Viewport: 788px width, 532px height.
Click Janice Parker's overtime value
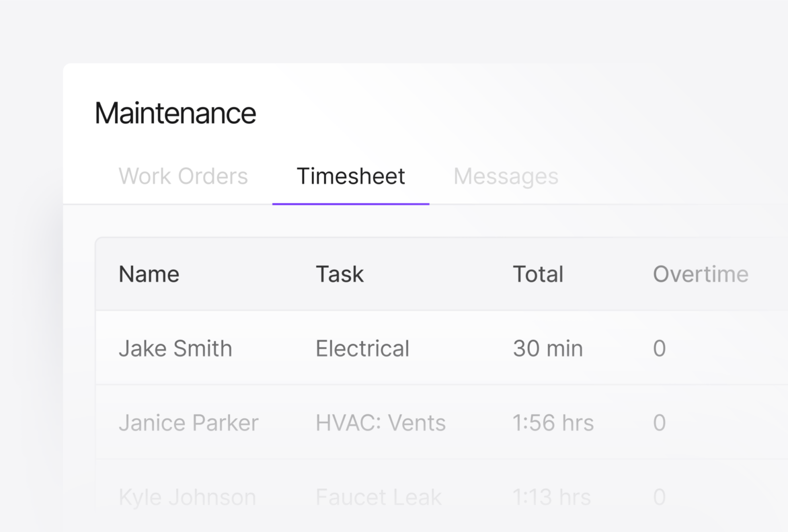(659, 423)
